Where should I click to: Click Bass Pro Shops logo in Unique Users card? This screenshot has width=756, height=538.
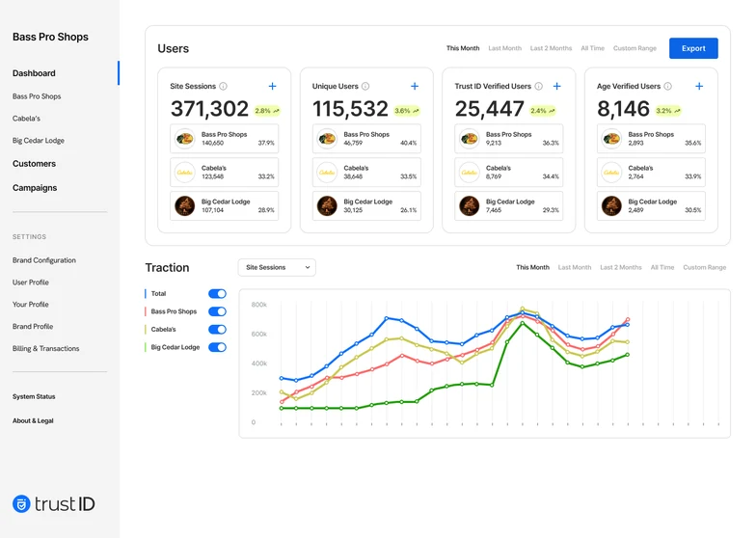[327, 139]
